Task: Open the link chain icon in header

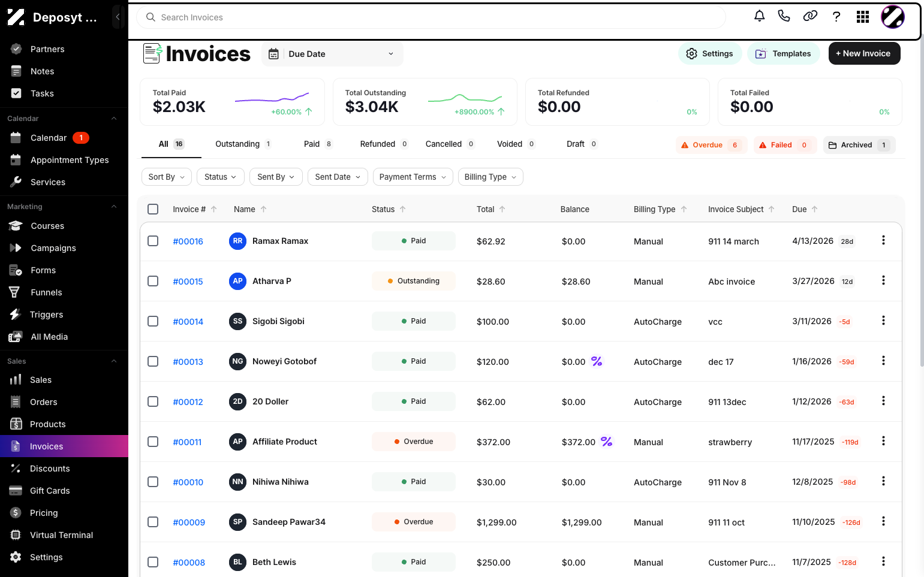Action: tap(810, 16)
